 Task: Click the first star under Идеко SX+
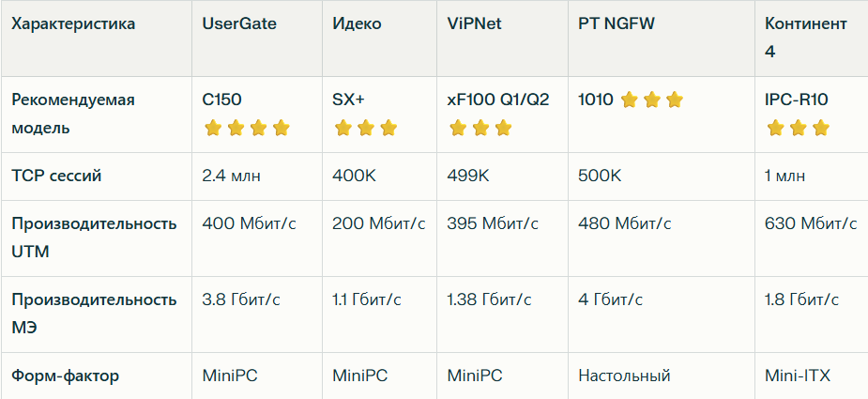point(343,129)
